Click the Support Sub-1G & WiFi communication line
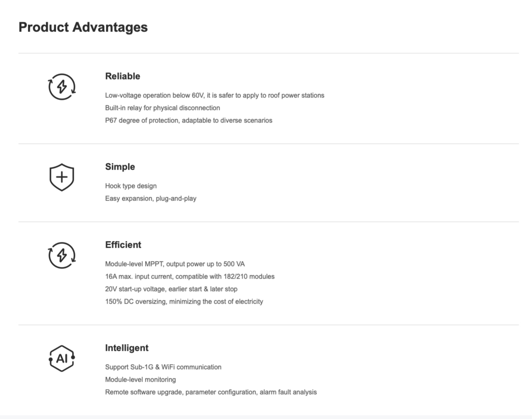This screenshot has height=419, width=532. 163,367
